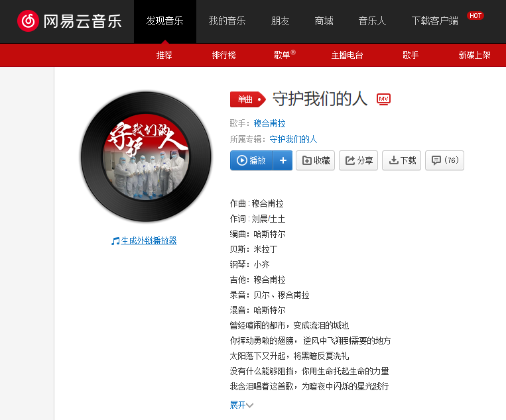
Task: Open the MV icon next to song title
Action: point(383,99)
